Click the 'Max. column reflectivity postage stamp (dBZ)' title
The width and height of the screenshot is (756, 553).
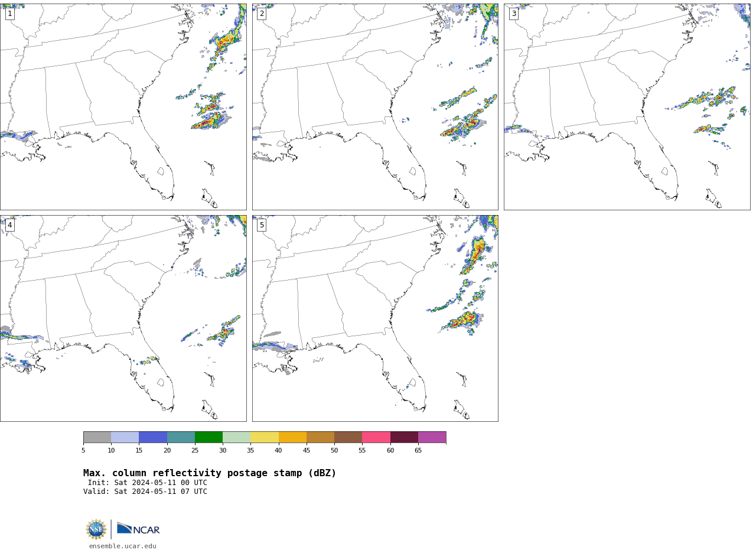(x=210, y=473)
